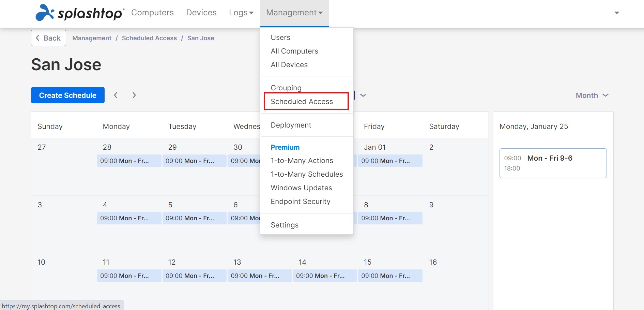Click the schedule event on Monday 11
The image size is (644, 310).
click(x=129, y=276)
